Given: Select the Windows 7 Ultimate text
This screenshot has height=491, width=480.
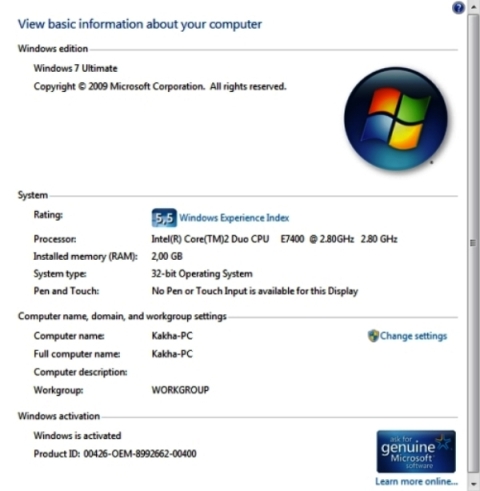Looking at the screenshot, I should coord(75,68).
